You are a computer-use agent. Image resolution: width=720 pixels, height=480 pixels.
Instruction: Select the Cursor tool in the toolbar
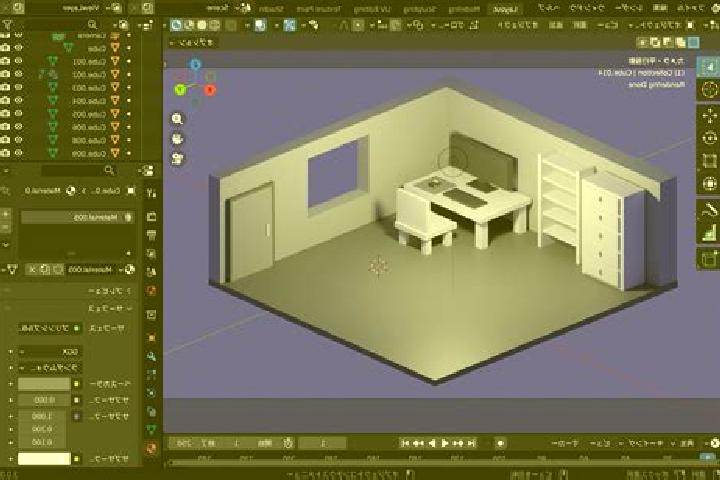709,89
